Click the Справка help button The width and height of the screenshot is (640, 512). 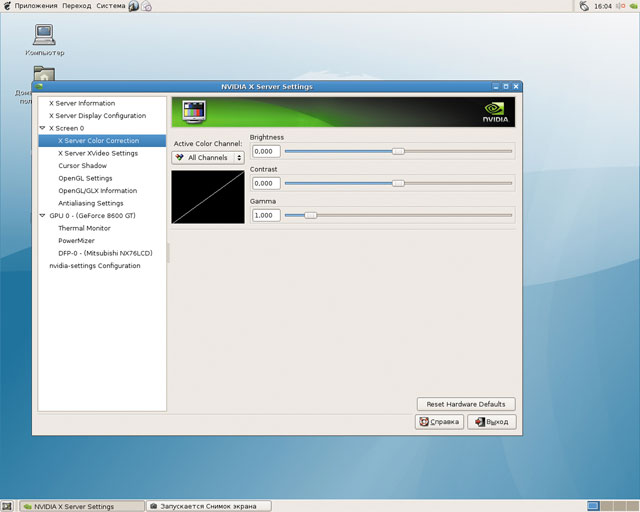[440, 422]
